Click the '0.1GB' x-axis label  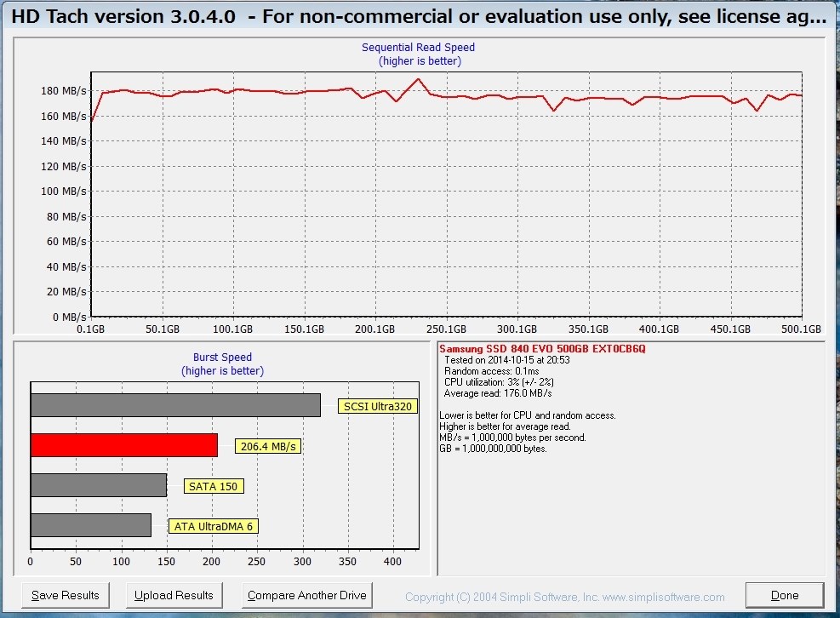(x=90, y=329)
